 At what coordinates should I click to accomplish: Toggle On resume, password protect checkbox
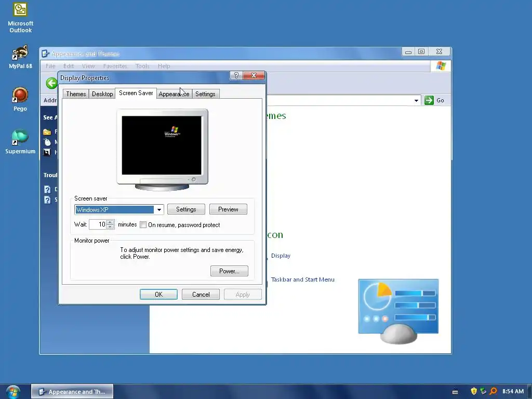[143, 225]
